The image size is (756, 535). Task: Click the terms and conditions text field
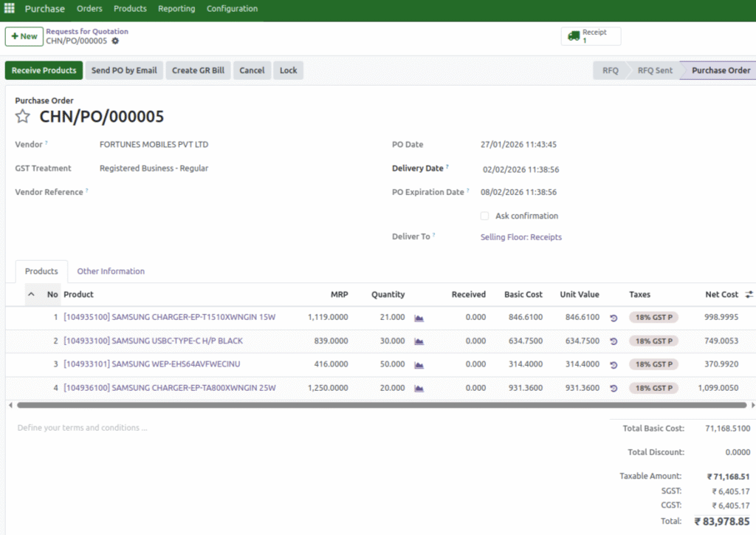(x=221, y=428)
